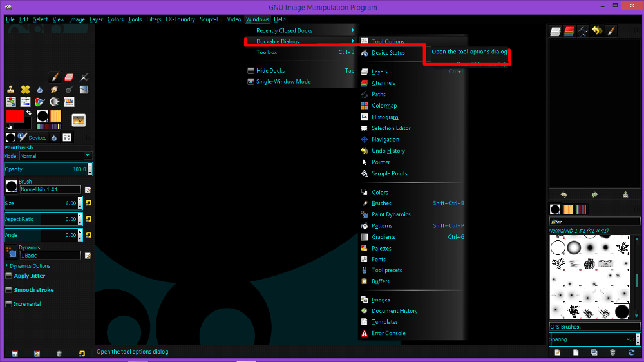Click the red foreground color swatch
The height and width of the screenshot is (362, 644).
tap(14, 115)
